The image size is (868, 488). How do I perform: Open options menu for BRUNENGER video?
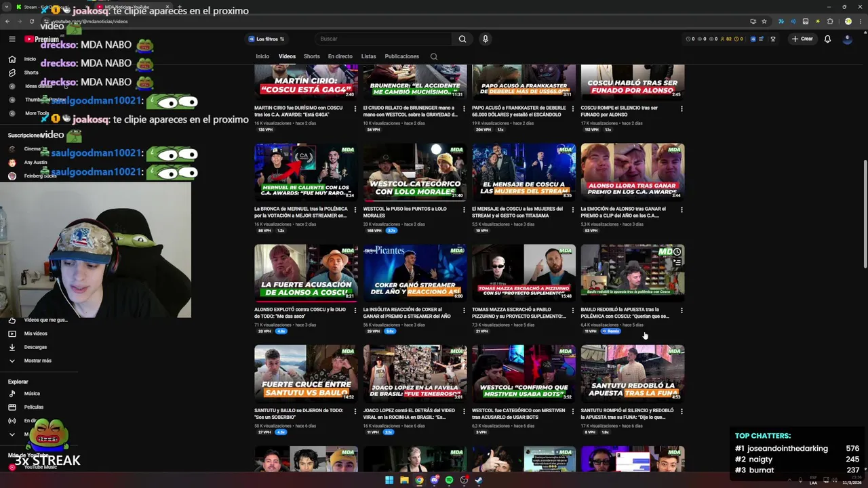[464, 108]
